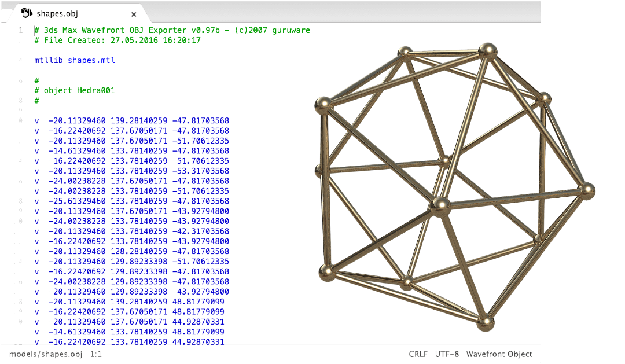The image size is (625, 364).
Task: Change the Wavefront Object syntax mode
Action: pyautogui.click(x=499, y=354)
